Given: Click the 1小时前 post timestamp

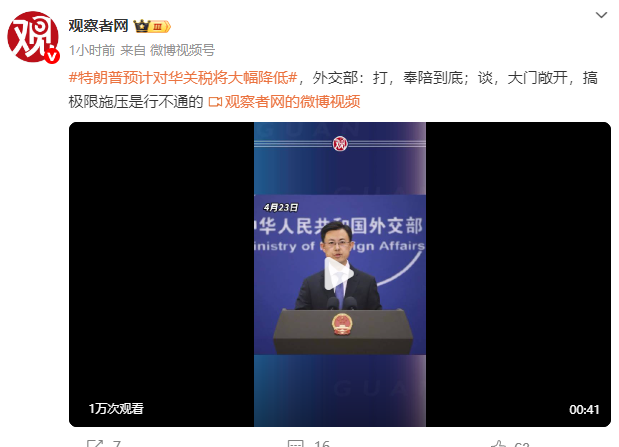Looking at the screenshot, I should [x=92, y=50].
